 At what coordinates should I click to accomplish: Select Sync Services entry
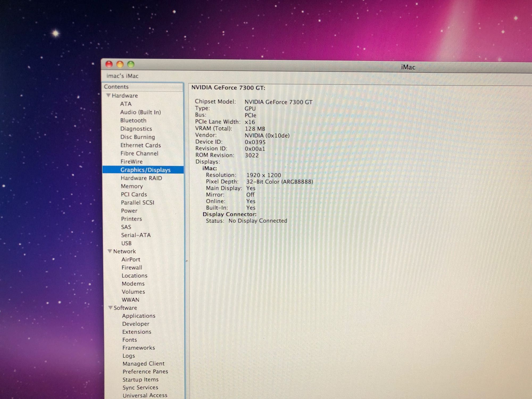[140, 387]
